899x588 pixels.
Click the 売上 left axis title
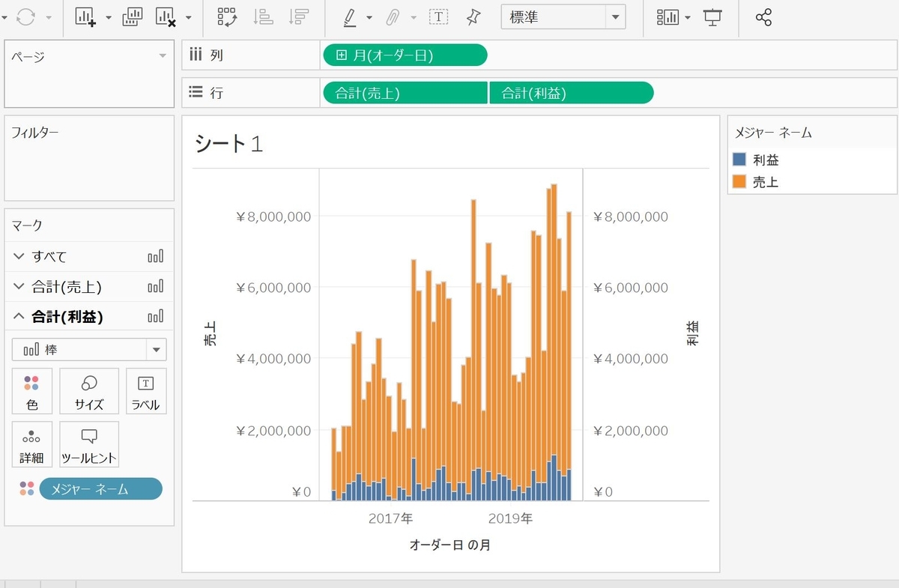point(211,333)
